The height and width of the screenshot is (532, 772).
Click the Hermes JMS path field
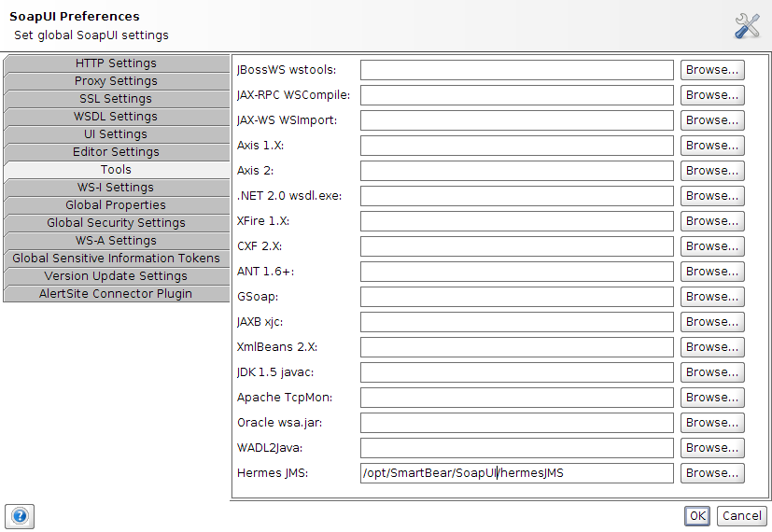click(517, 473)
